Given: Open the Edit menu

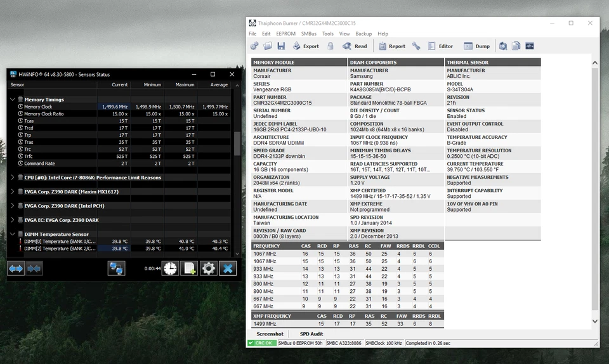Looking at the screenshot, I should [x=266, y=34].
